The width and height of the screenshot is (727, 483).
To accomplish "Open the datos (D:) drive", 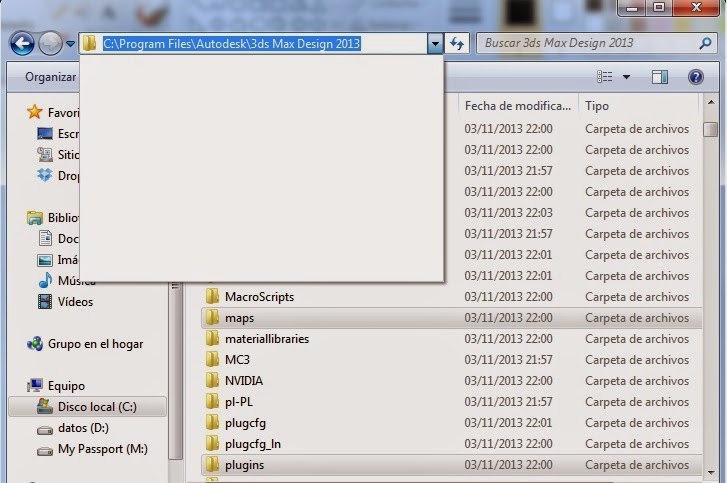I will point(73,428).
